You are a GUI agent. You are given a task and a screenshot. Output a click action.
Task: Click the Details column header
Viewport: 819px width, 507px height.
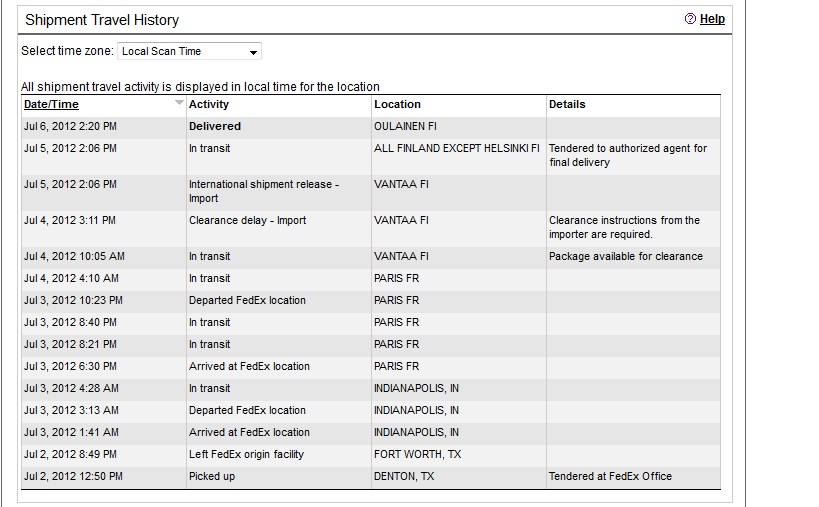[567, 104]
